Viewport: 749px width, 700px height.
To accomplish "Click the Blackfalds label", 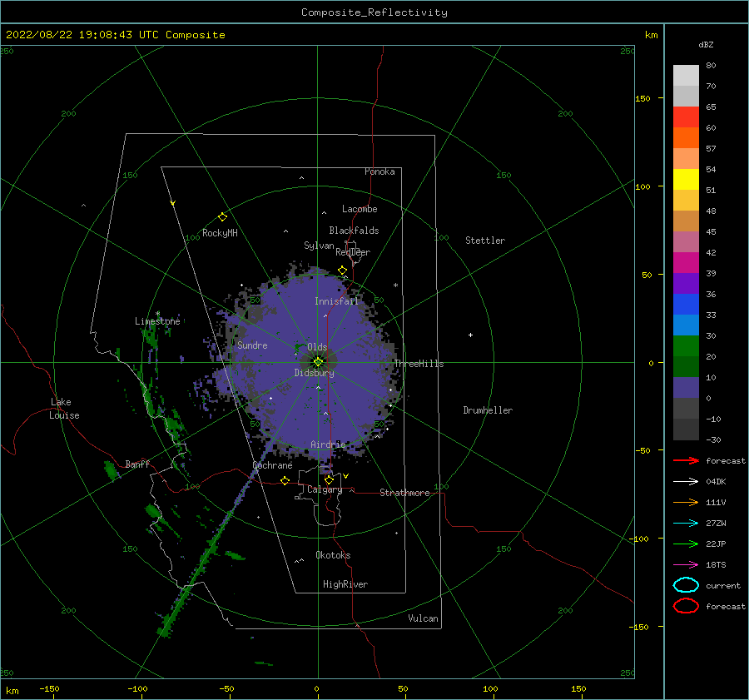I will (x=354, y=231).
